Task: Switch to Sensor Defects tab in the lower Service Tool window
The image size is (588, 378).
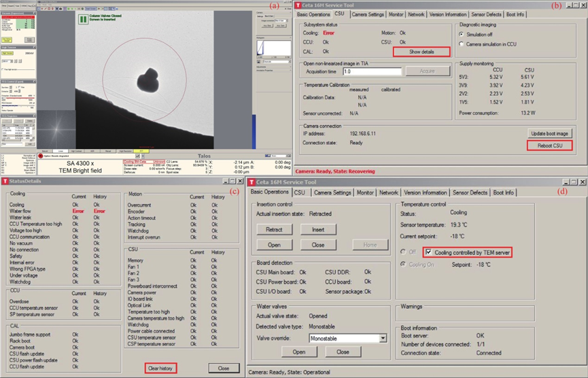Action: 469,192
